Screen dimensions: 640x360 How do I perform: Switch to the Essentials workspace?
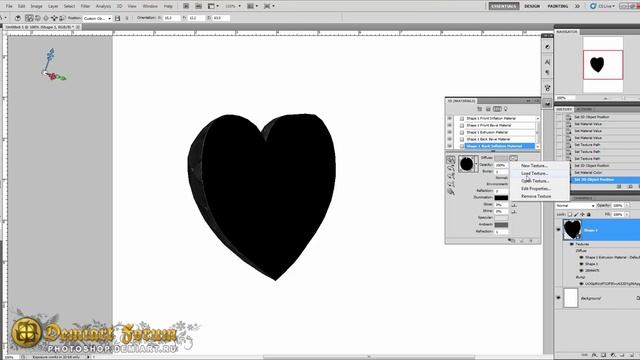[504, 6]
